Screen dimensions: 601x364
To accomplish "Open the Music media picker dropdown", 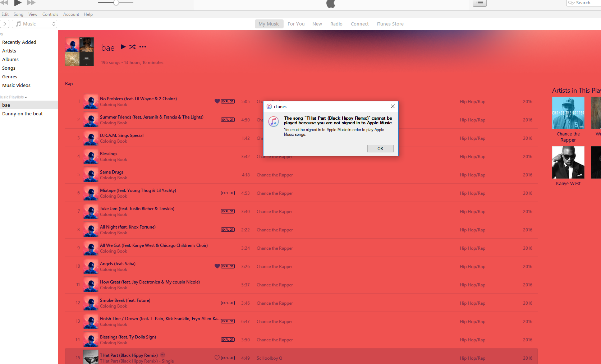I will click(x=35, y=24).
